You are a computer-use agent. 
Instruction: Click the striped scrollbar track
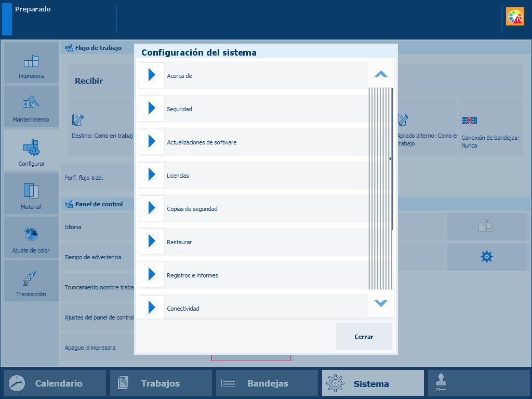tap(381, 189)
